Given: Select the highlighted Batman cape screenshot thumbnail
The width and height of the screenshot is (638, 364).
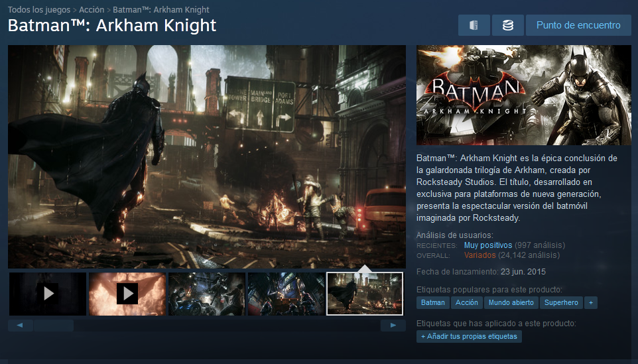Looking at the screenshot, I should (x=365, y=294).
